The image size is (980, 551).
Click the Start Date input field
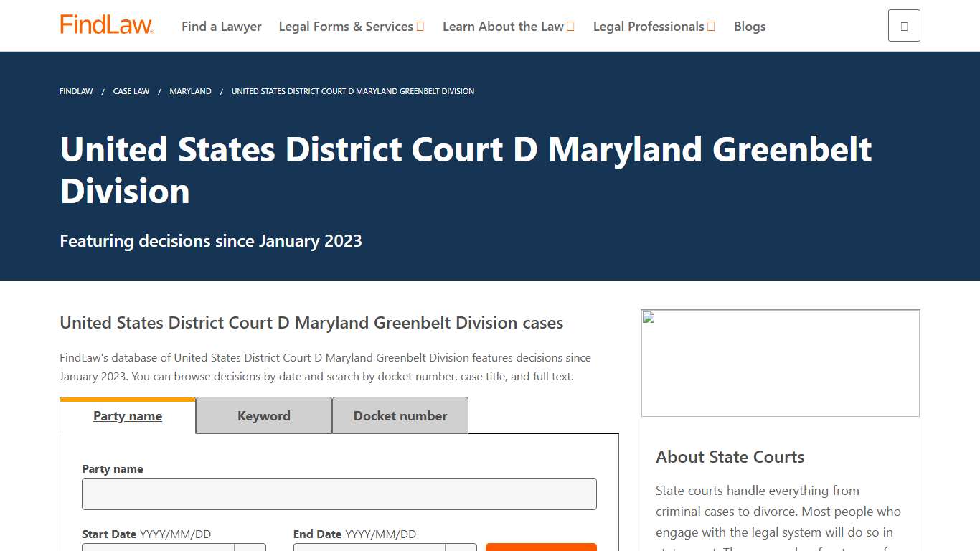[x=157, y=549]
